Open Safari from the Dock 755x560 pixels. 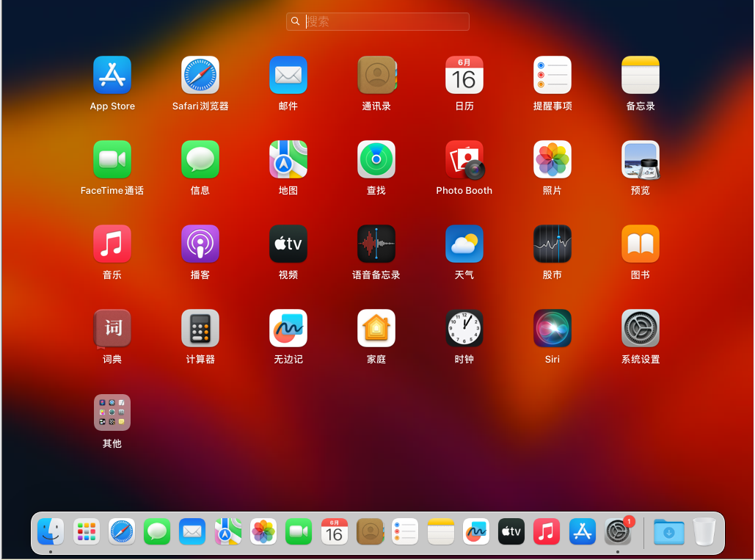click(x=121, y=531)
